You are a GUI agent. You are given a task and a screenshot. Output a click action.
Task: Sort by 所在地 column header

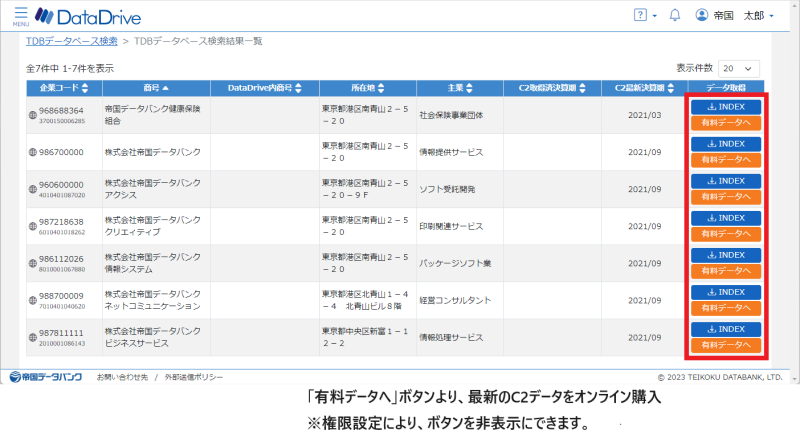[x=368, y=88]
